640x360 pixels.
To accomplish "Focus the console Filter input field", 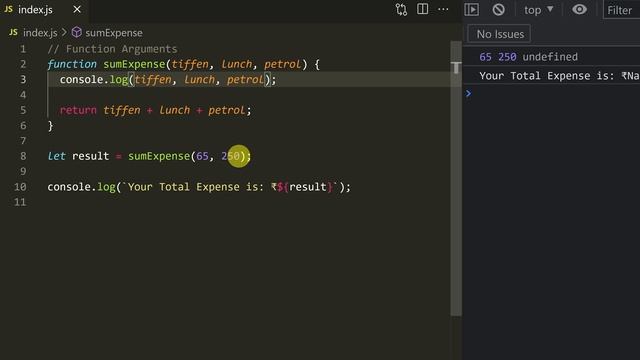I will [622, 10].
